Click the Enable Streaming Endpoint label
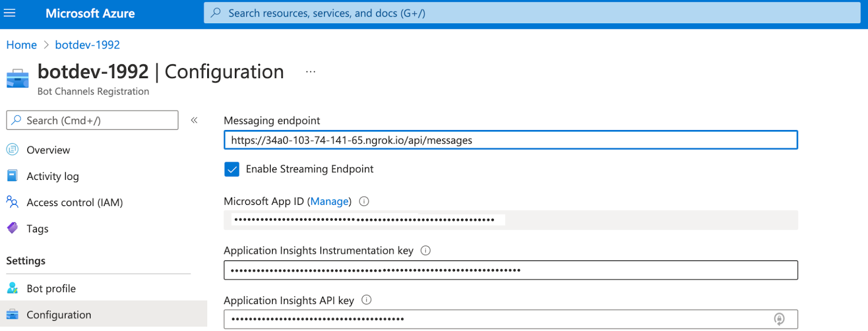This screenshot has width=868, height=331. click(x=310, y=169)
